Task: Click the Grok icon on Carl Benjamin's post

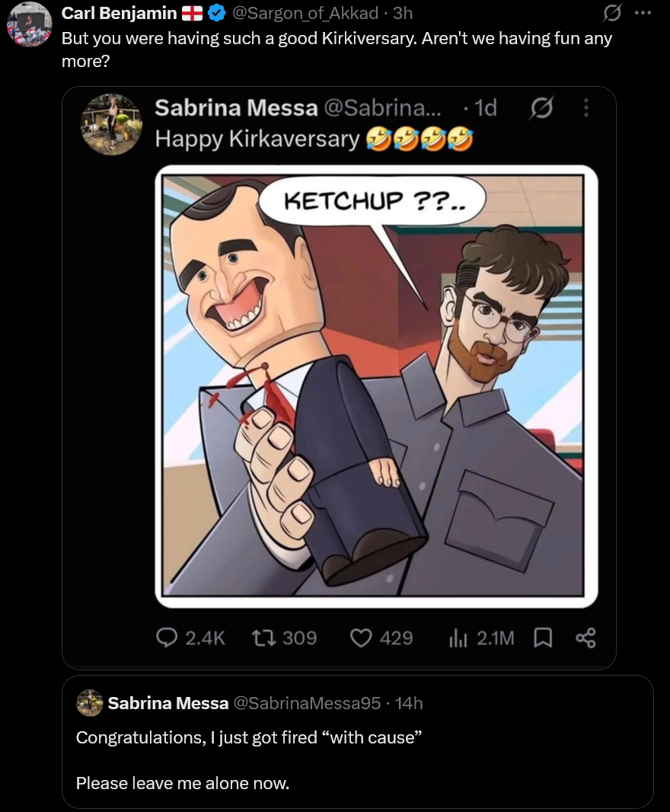Action: [x=611, y=13]
